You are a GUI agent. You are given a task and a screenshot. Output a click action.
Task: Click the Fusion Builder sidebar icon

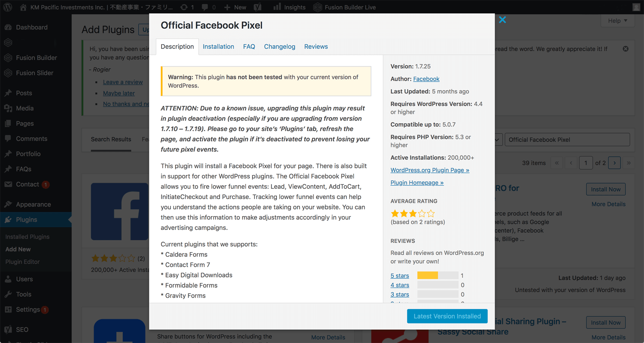[8, 57]
